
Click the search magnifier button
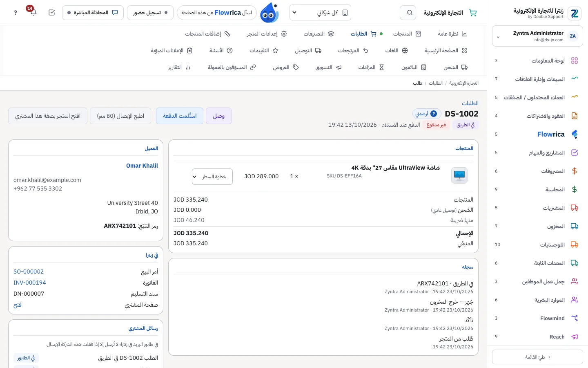click(x=408, y=13)
